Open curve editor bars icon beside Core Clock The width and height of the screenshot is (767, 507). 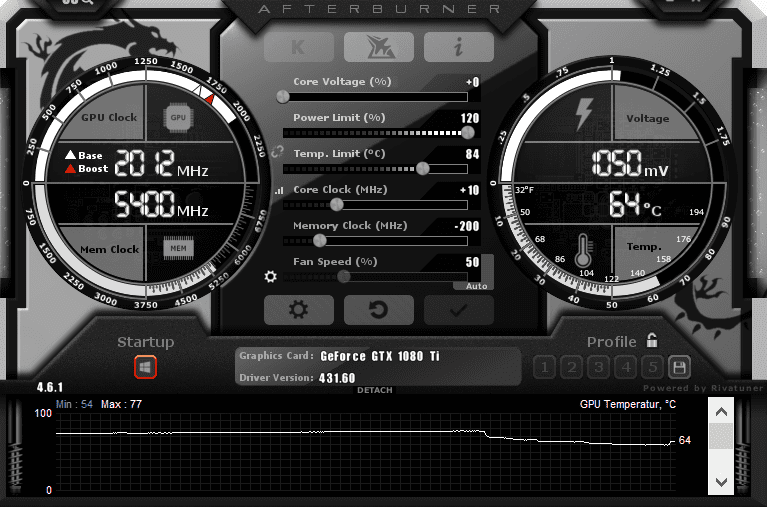(279, 190)
